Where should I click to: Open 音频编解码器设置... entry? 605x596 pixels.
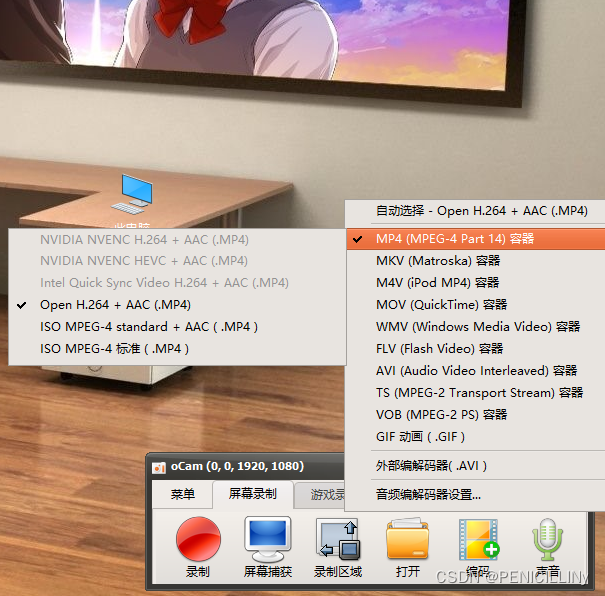pos(476,494)
